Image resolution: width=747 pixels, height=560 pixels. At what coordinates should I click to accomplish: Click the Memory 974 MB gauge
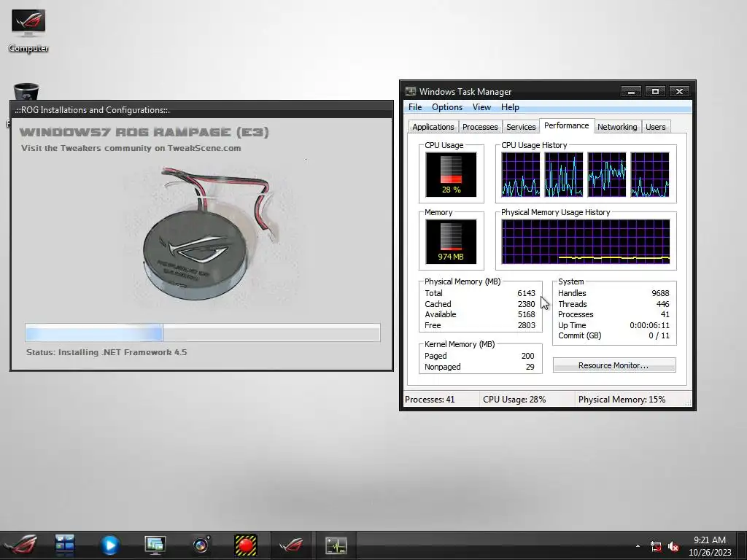pyautogui.click(x=451, y=241)
